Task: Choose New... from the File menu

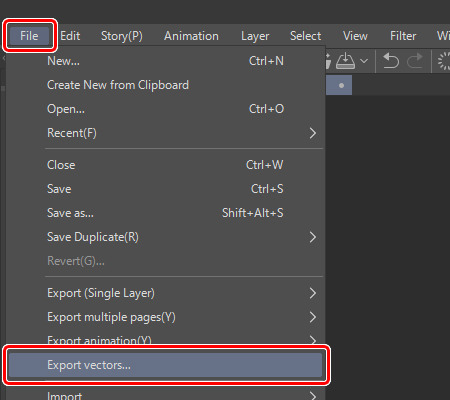Action: 166,61
